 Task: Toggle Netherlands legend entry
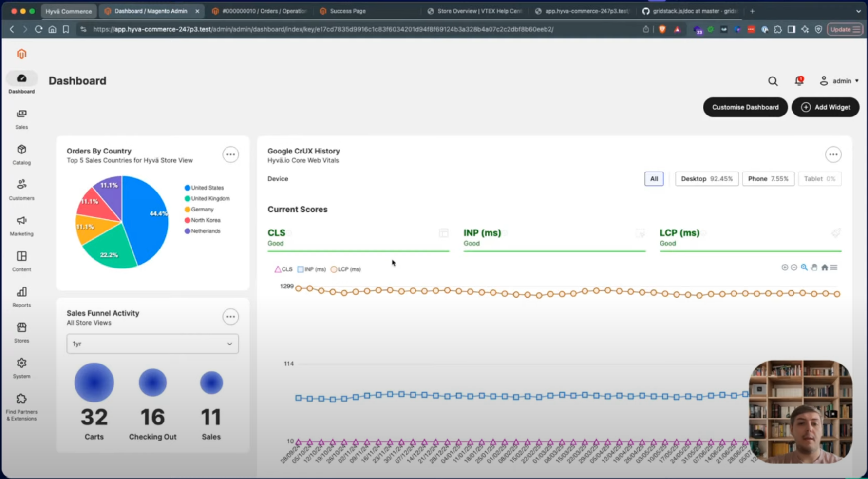click(202, 231)
